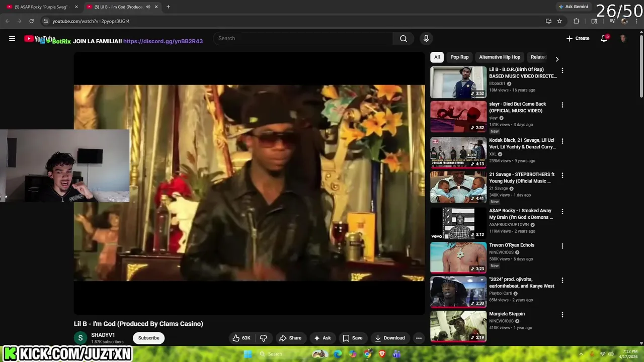644x362 pixels.
Task: Select the Alternative Hip Hop chip
Action: [500, 57]
